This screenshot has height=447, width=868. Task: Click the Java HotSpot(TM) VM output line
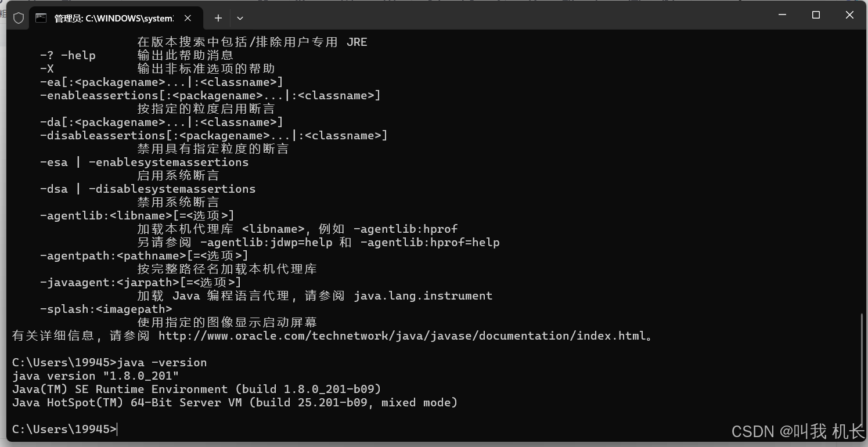[234, 402]
